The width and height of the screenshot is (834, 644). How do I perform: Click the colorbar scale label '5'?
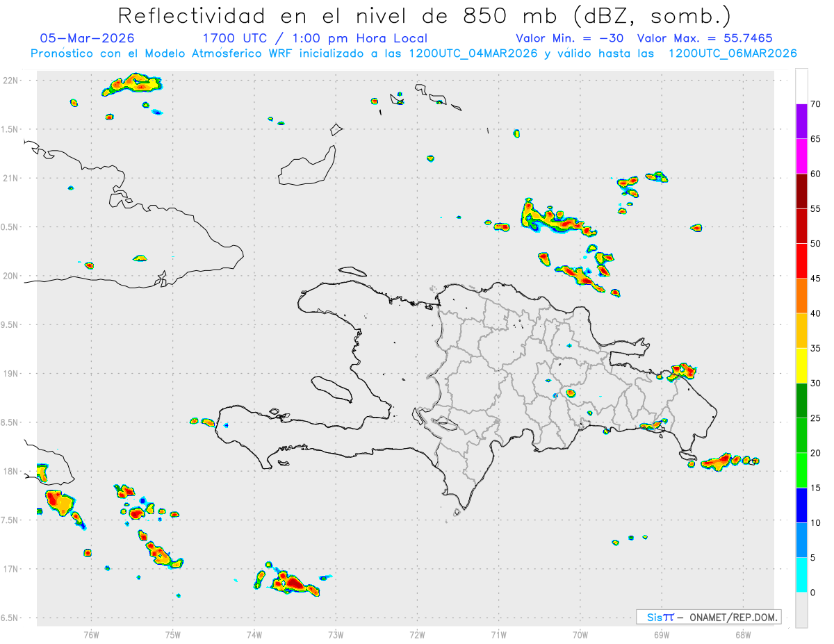812,558
